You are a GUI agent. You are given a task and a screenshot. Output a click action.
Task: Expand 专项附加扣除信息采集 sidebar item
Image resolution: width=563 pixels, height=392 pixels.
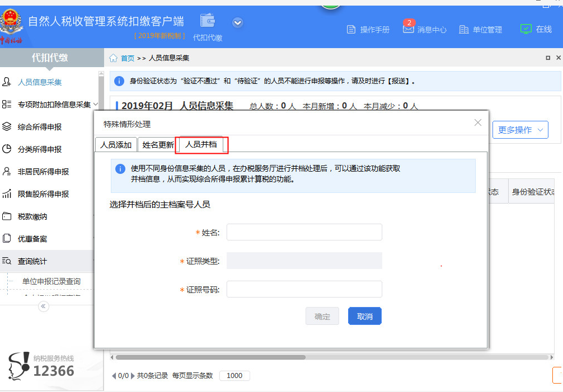pos(54,105)
